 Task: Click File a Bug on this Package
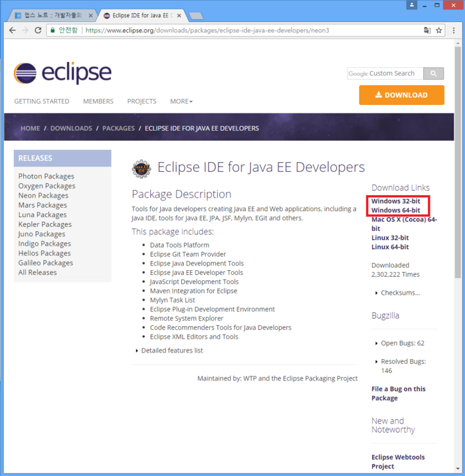click(x=399, y=394)
